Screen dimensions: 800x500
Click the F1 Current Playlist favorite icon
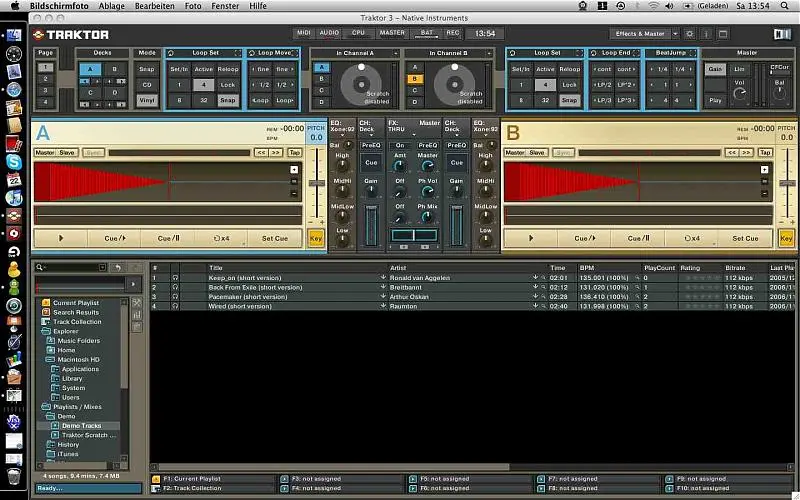point(156,479)
